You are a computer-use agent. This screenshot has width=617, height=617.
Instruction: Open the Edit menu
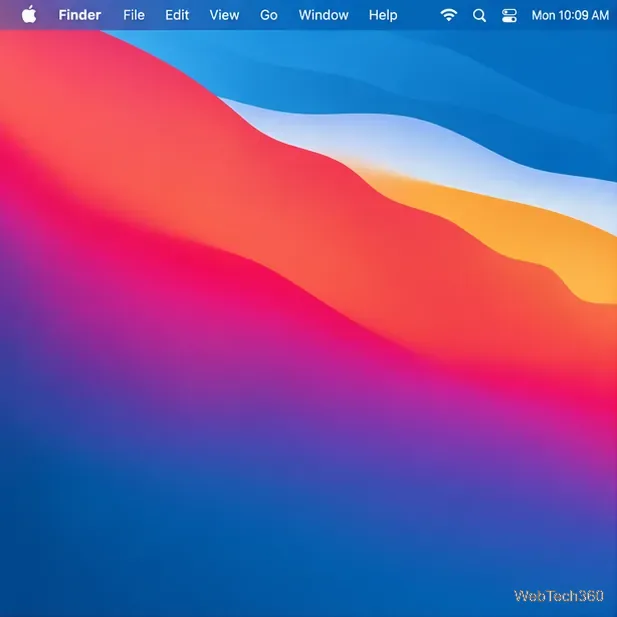177,15
